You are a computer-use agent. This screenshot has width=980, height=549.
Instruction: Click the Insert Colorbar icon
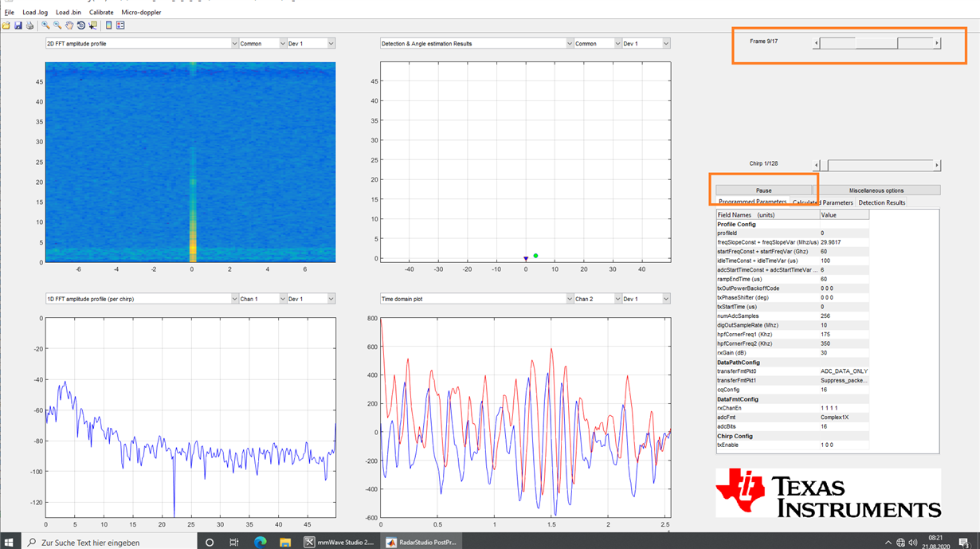109,25
